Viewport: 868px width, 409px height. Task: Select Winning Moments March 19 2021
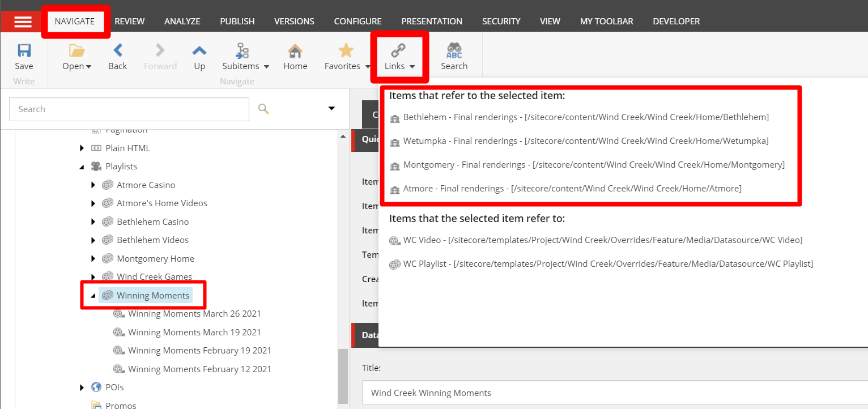tap(194, 333)
